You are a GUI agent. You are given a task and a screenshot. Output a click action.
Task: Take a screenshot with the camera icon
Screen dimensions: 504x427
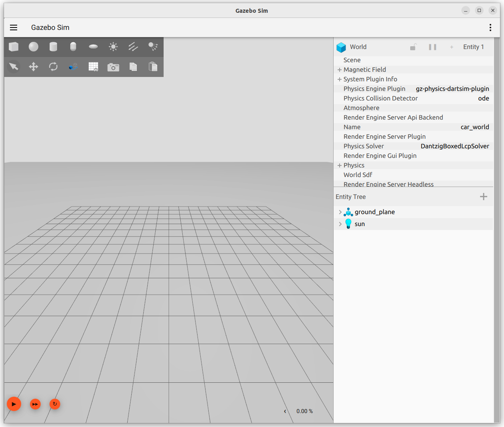113,67
